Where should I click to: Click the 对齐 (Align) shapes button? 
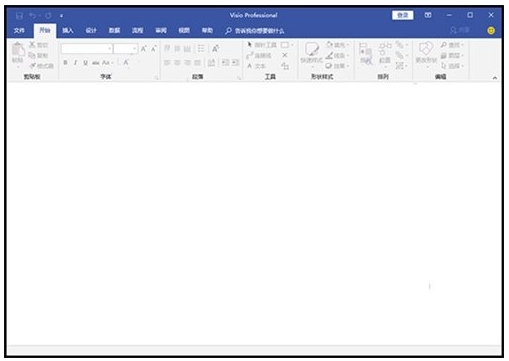click(366, 53)
